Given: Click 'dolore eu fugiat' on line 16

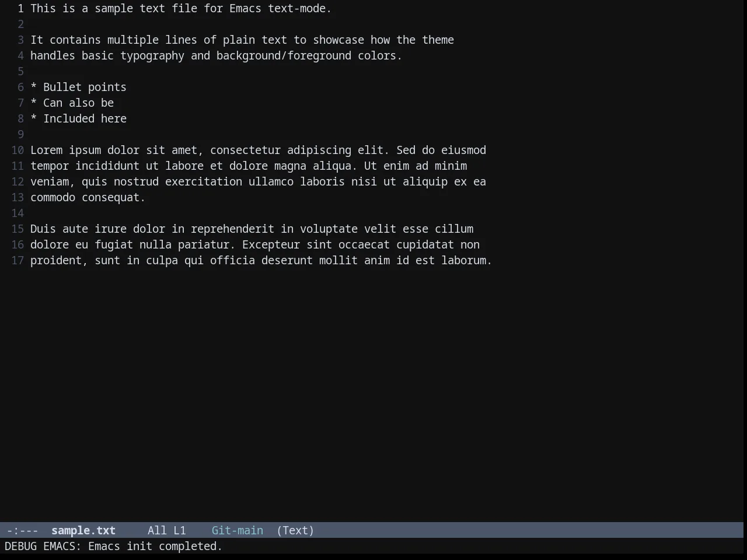Looking at the screenshot, I should tap(82, 244).
